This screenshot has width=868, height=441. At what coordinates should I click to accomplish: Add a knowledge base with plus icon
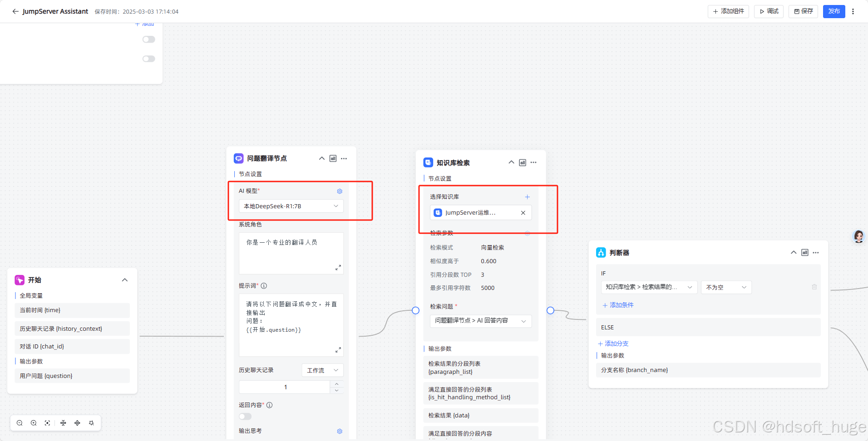528,197
